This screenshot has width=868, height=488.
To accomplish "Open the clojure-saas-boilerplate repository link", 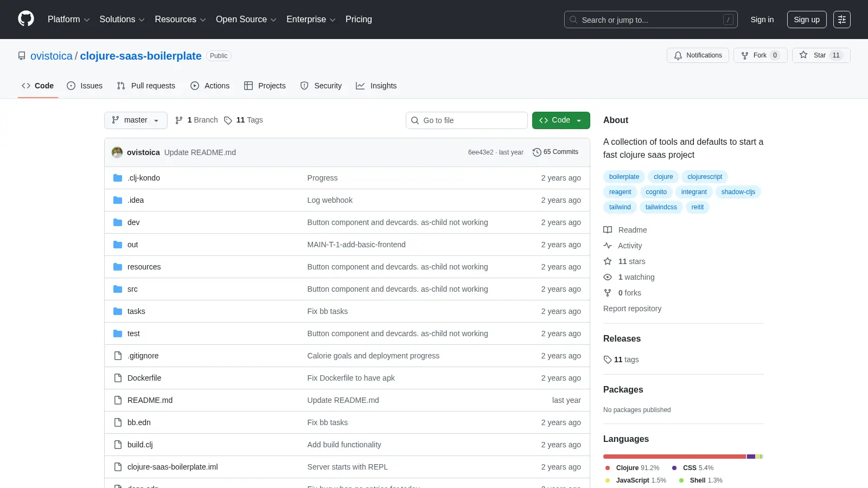I will [141, 56].
